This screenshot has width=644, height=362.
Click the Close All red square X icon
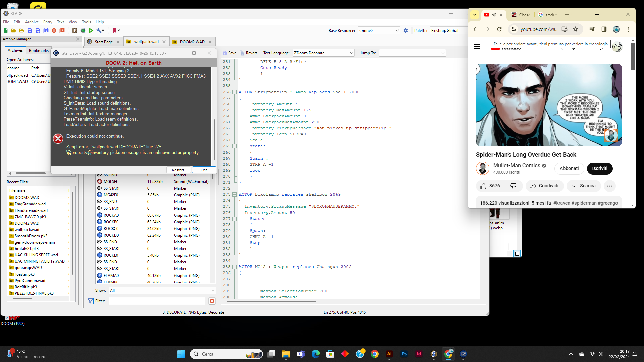[x=62, y=31]
